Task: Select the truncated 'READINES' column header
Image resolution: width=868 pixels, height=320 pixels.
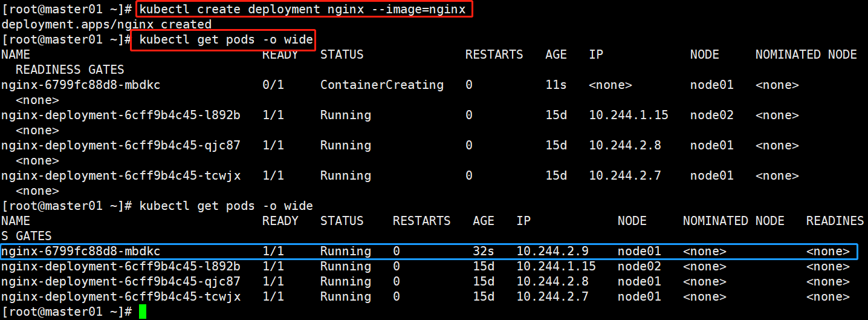Action: coord(835,221)
